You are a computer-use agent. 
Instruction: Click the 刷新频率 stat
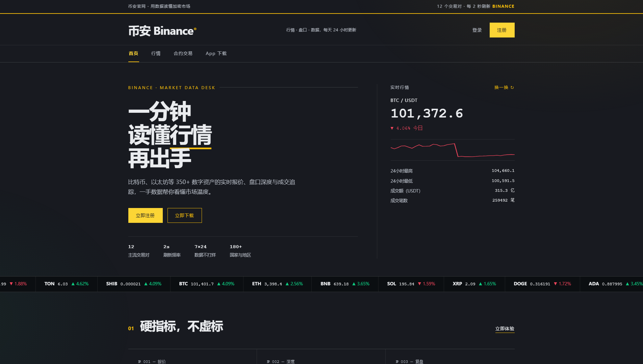[172, 251]
